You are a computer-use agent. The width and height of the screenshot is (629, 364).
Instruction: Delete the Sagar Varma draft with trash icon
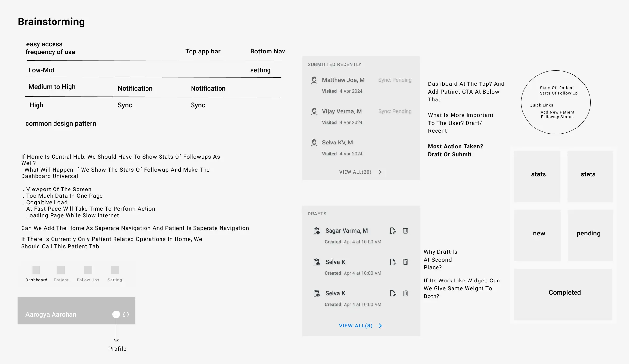pos(406,231)
